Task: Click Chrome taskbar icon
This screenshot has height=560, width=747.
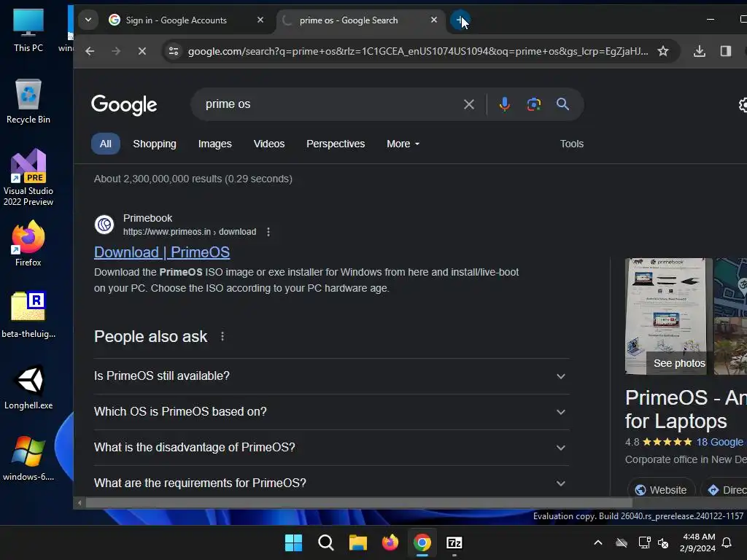Action: pos(422,542)
